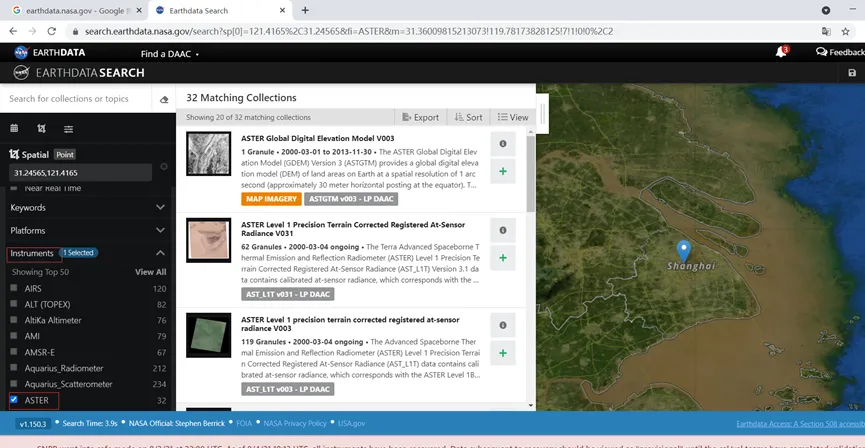Open new browser tab plus button
Image resolution: width=865 pixels, height=448 pixels.
click(x=305, y=10)
